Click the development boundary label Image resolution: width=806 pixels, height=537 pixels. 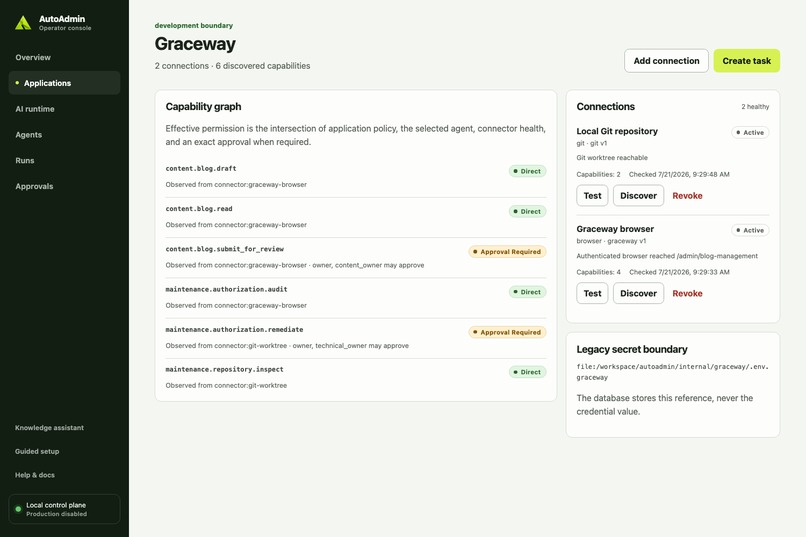tap(194, 25)
